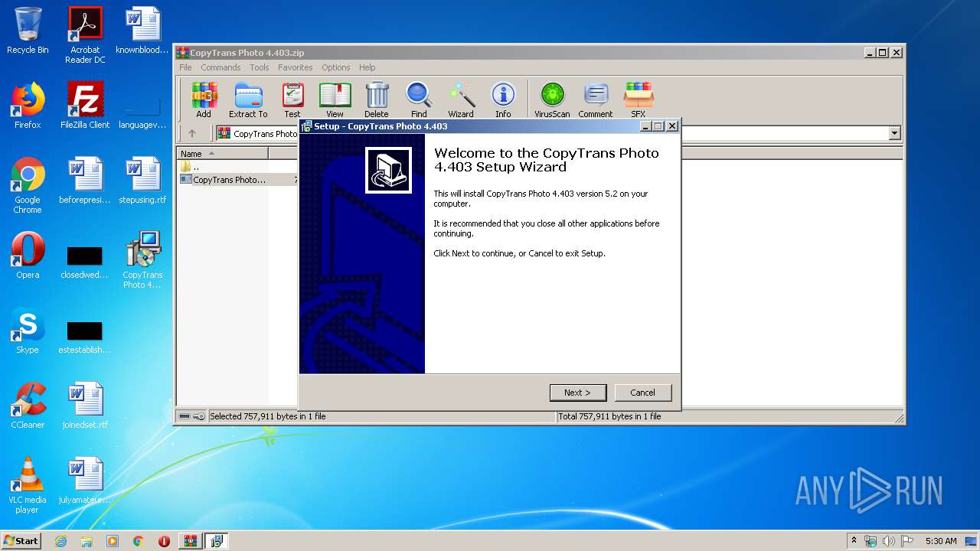The width and height of the screenshot is (980, 551).
Task: Sort file list by Name column
Action: coord(223,154)
